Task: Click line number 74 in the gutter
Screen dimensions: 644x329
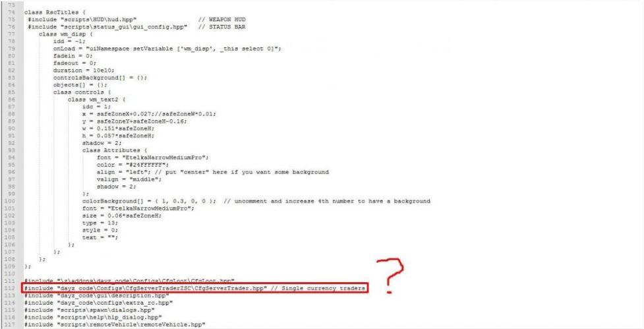Action: pyautogui.click(x=11, y=13)
